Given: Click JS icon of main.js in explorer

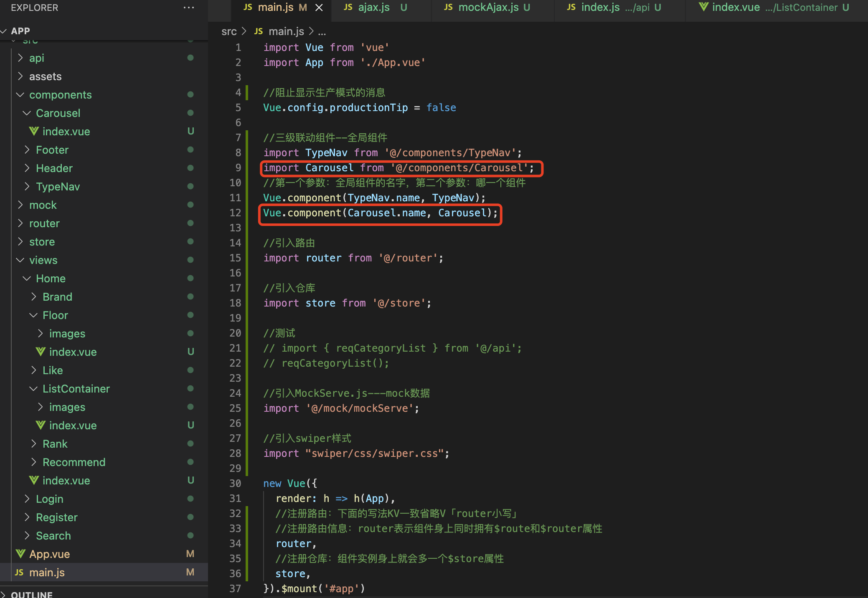Looking at the screenshot, I should coord(19,572).
